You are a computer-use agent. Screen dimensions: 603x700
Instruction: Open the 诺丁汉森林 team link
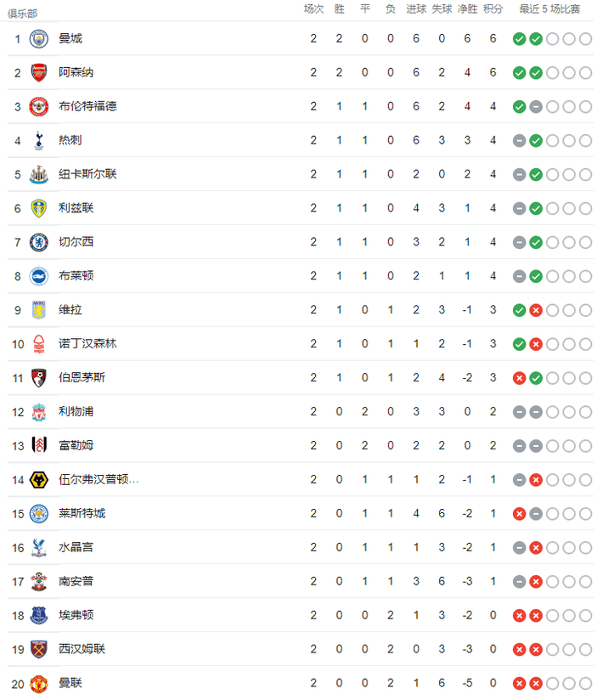tap(87, 344)
